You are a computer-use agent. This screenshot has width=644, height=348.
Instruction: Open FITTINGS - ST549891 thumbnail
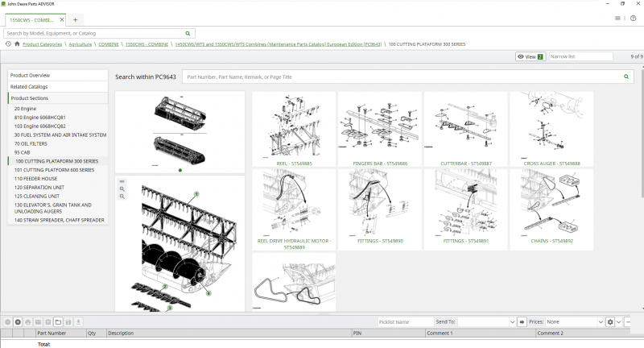[466, 209]
